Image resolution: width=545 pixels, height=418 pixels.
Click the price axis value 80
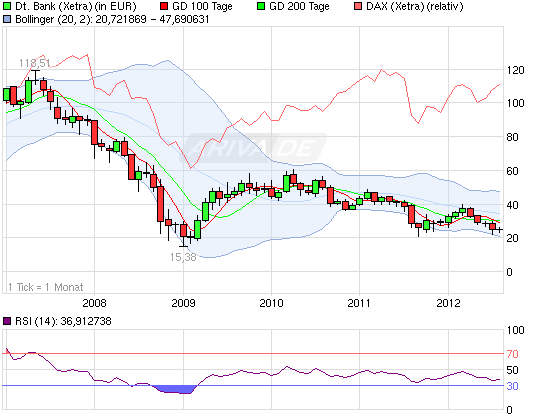pos(512,137)
